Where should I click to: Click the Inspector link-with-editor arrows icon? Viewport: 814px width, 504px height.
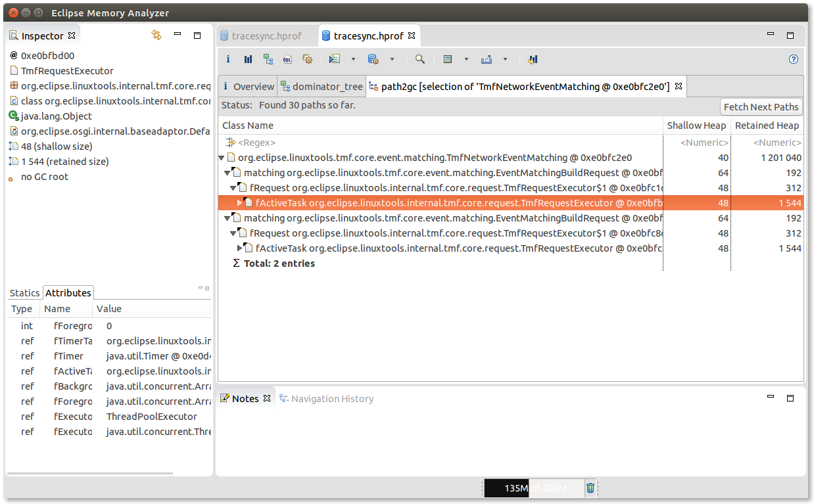[x=156, y=35]
